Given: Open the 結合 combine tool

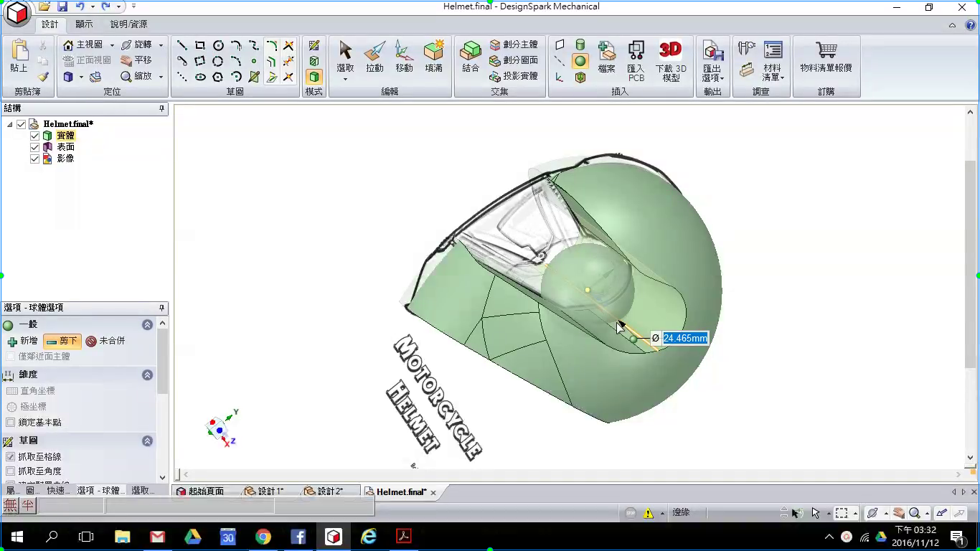Looking at the screenshot, I should [x=471, y=56].
